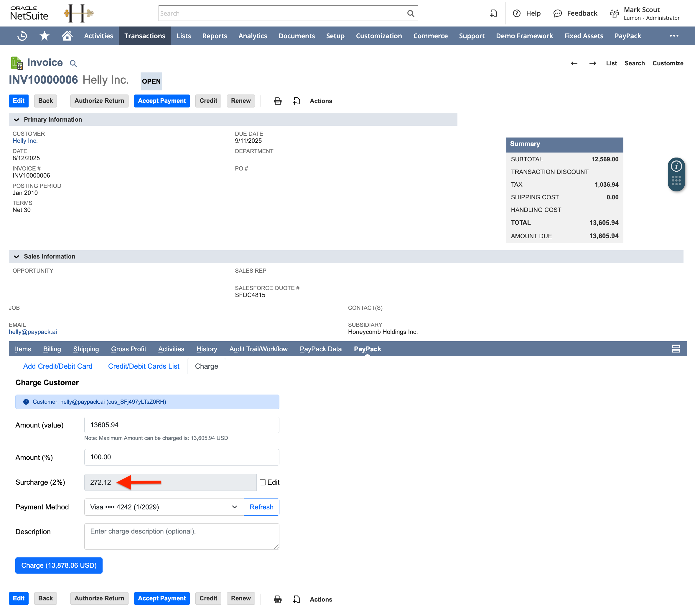The image size is (695, 616).
Task: Open Help from the top bar
Action: (x=527, y=13)
